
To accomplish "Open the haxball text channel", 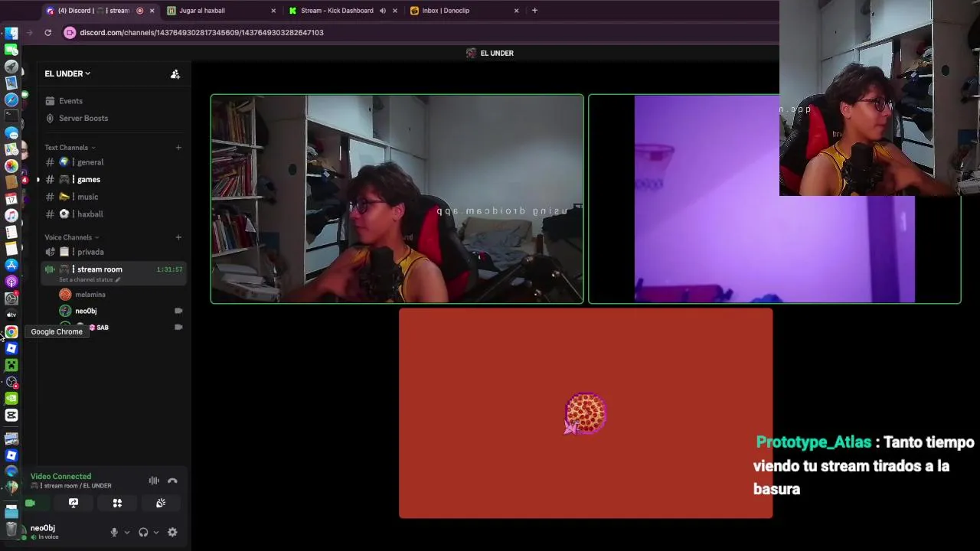I will coord(113,214).
